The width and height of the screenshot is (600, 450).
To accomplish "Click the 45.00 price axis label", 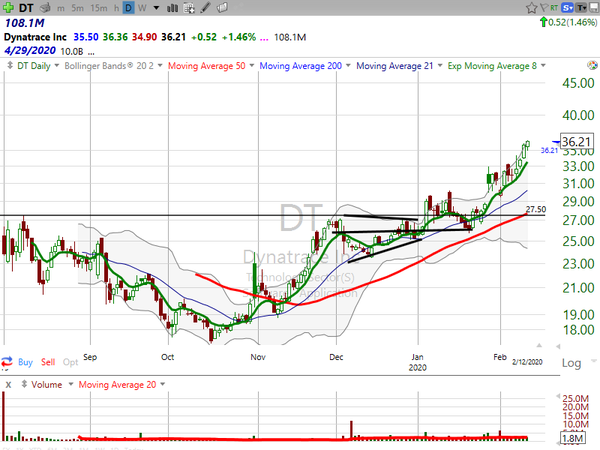I will tap(578, 83).
